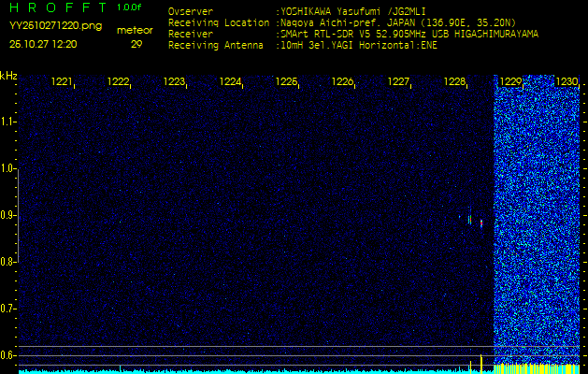
Task: Click the 0.7 frequency axis label
Action: (x=8, y=309)
